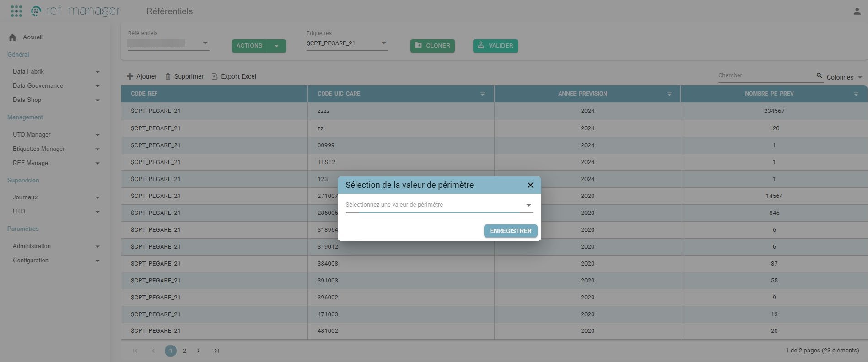Close the périmètre selection dialog

coord(530,185)
